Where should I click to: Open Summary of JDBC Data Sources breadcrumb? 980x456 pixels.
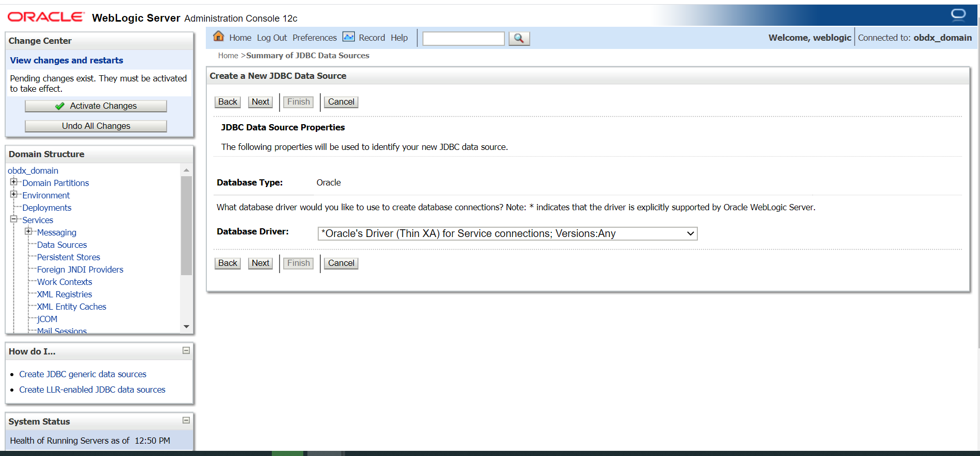click(308, 55)
